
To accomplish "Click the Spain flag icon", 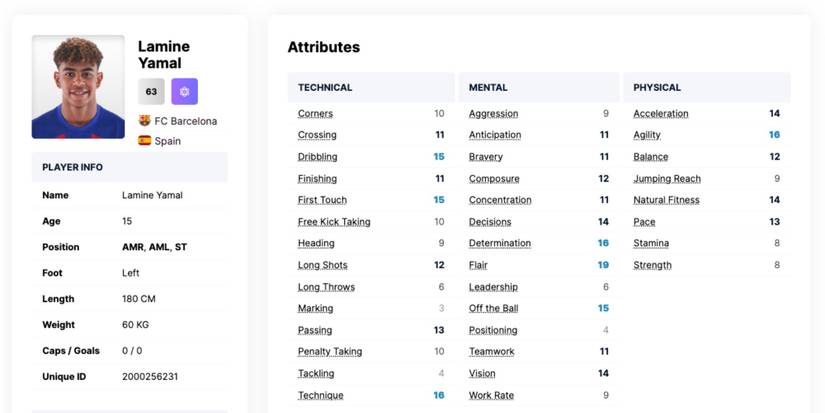I will tap(144, 141).
